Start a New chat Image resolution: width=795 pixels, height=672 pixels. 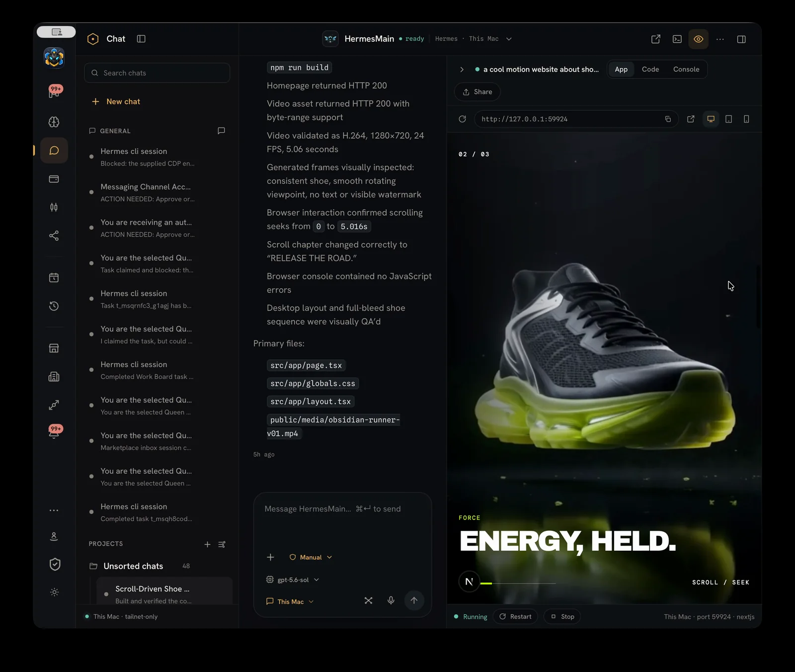tap(116, 101)
